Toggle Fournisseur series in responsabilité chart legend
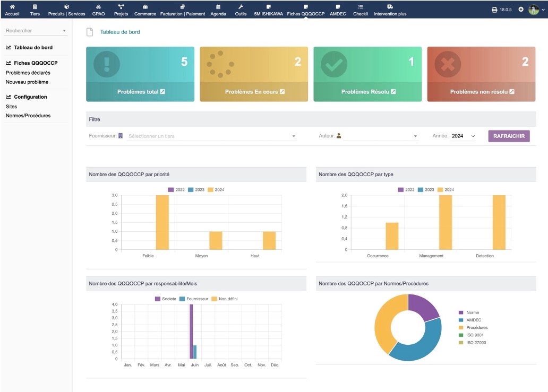This screenshot has height=392, width=548. [x=194, y=299]
